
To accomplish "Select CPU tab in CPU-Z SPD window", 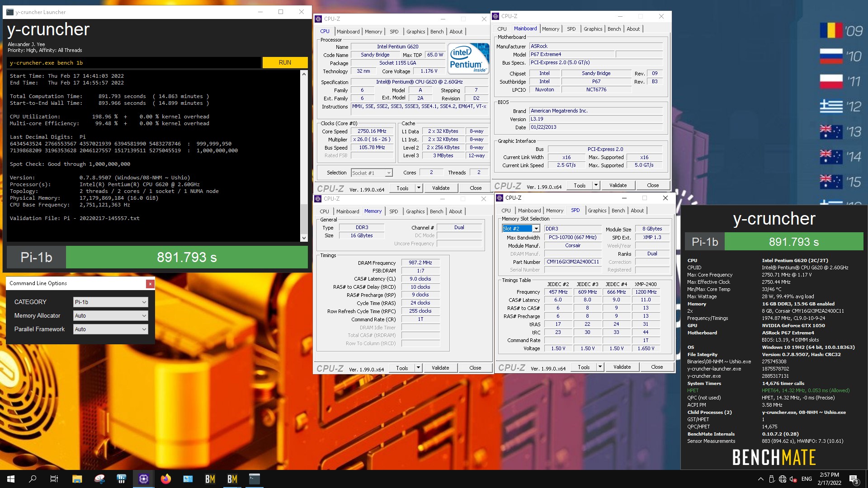I will point(506,211).
